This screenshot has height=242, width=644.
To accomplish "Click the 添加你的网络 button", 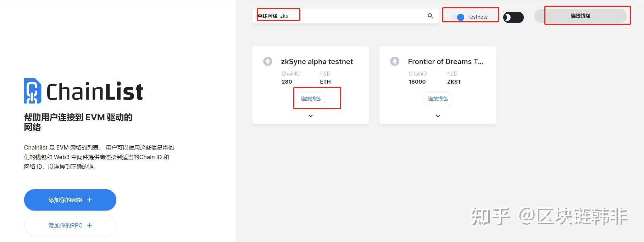I will click(x=66, y=200).
